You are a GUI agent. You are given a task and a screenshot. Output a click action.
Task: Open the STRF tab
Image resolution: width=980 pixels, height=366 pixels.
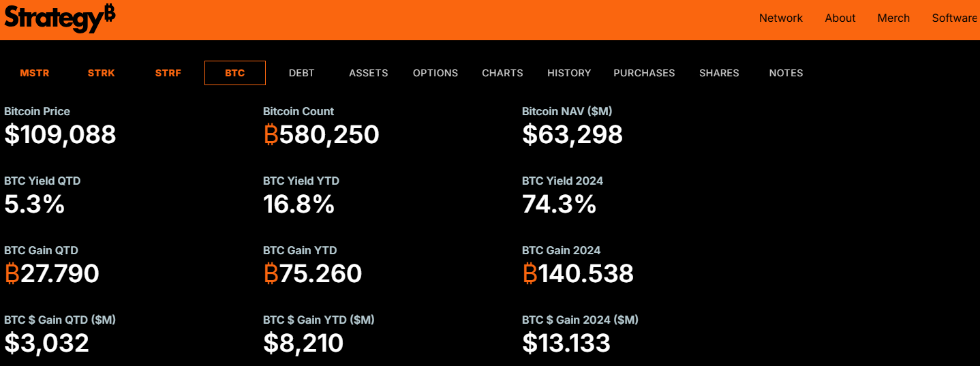point(168,73)
